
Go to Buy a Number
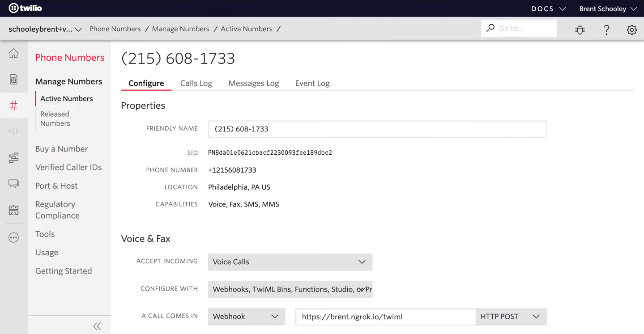pos(61,149)
